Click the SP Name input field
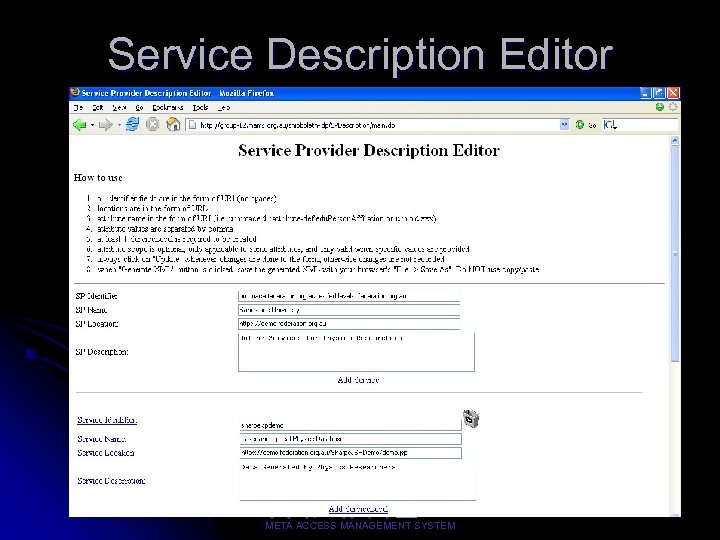Viewport: 720px width, 540px height. pyautogui.click(x=349, y=310)
